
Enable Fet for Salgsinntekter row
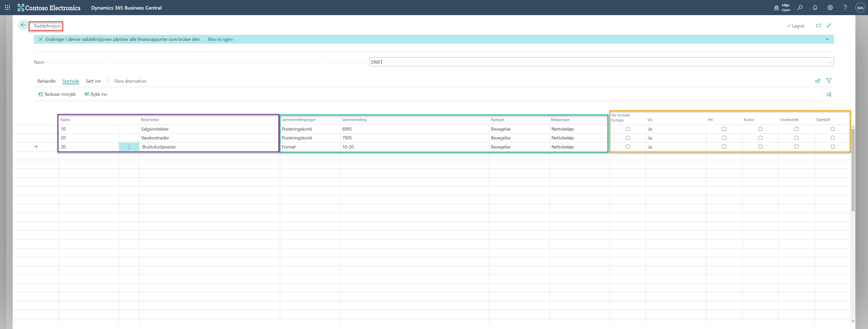click(x=724, y=129)
